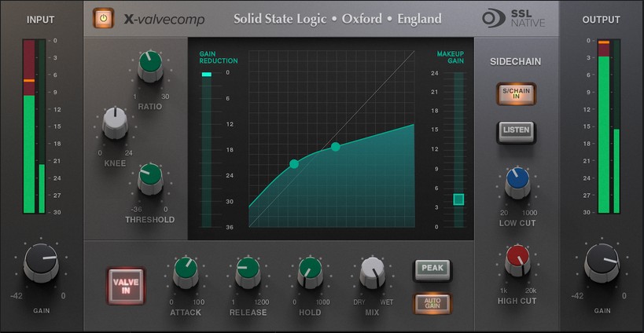Image resolution: width=644 pixels, height=333 pixels.
Task: Click the Makeup Gain slider handle
Action: [x=458, y=199]
